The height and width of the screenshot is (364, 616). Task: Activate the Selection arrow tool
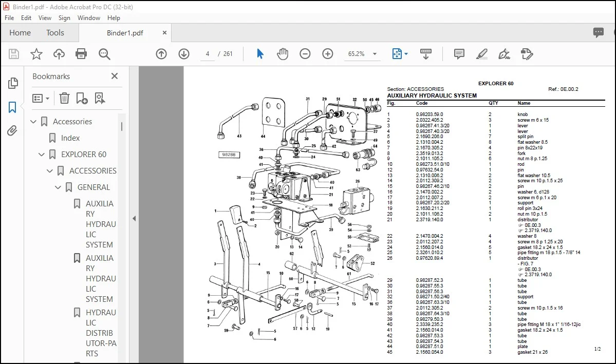(260, 54)
